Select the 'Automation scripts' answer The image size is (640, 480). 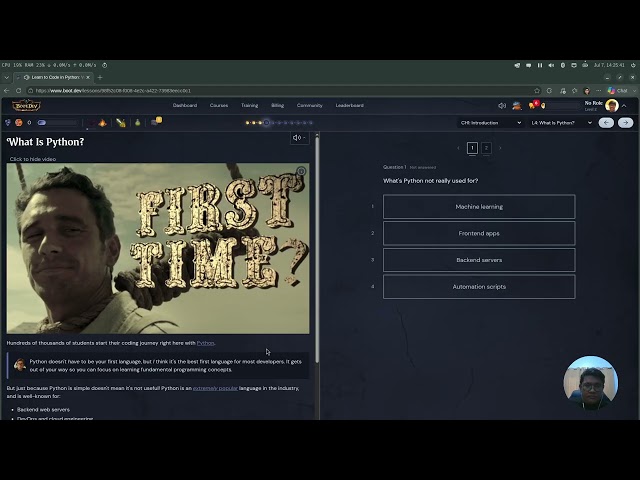[479, 287]
